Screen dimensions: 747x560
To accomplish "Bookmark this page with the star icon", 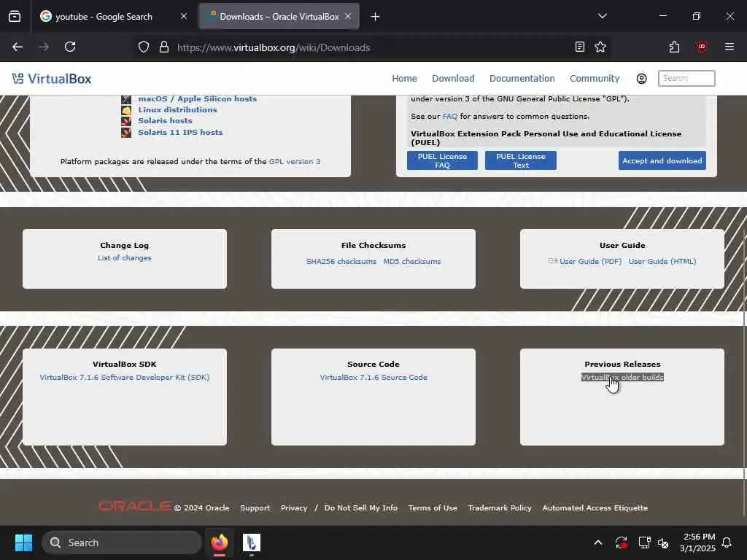I will (x=600, y=47).
